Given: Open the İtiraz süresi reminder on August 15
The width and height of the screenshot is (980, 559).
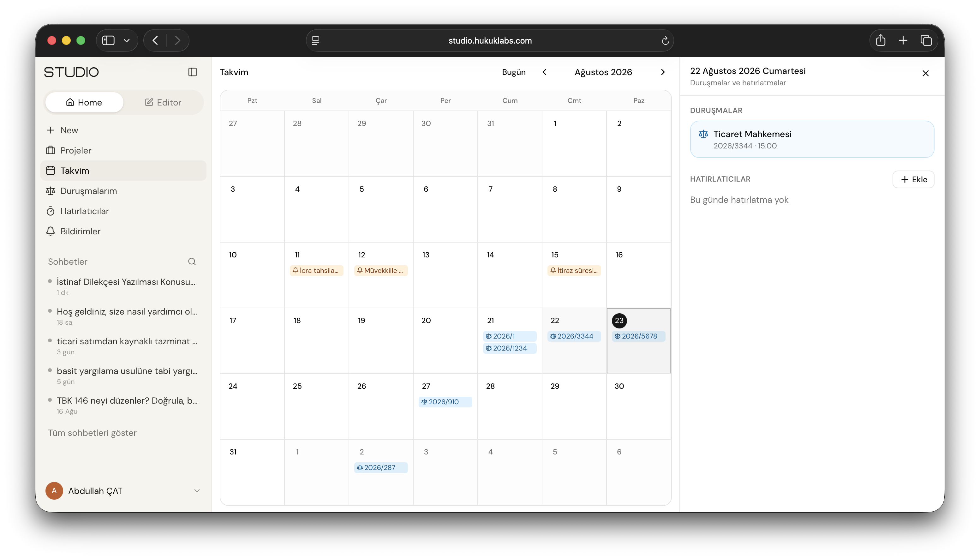Looking at the screenshot, I should (x=574, y=270).
